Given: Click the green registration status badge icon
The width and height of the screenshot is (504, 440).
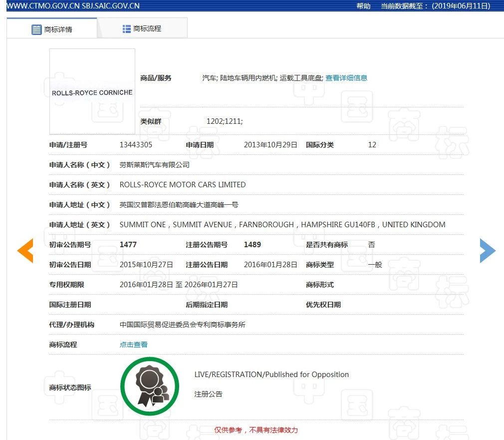Looking at the screenshot, I should coord(150,386).
